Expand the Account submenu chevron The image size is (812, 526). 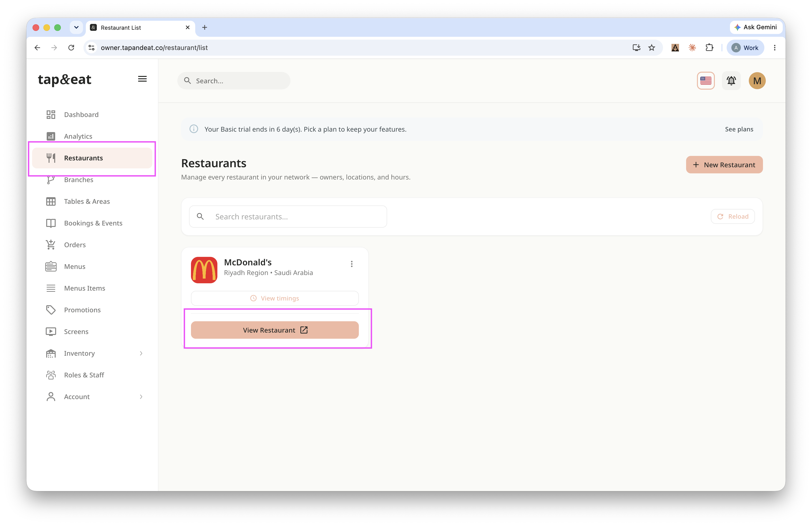click(141, 397)
